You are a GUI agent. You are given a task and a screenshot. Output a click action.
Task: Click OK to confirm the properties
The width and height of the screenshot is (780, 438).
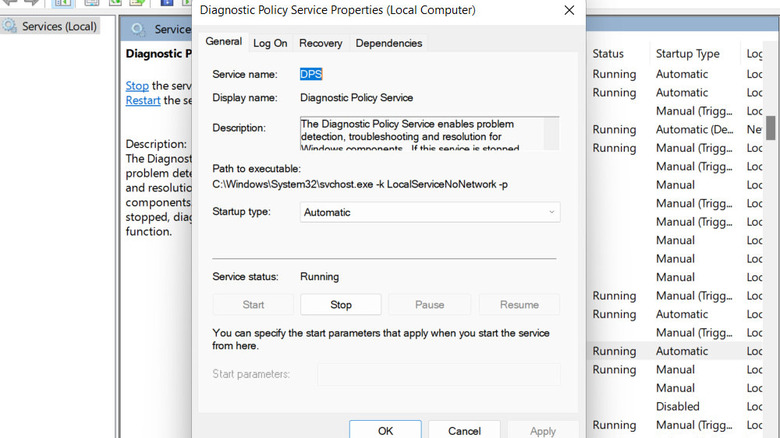point(385,430)
